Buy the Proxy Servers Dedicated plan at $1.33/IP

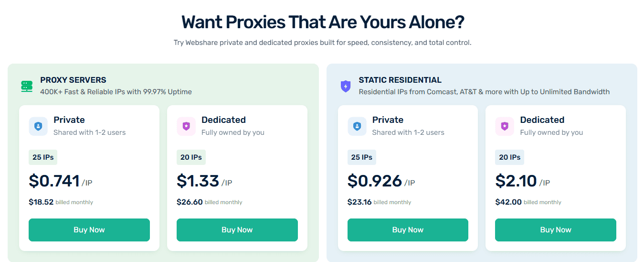[237, 230]
